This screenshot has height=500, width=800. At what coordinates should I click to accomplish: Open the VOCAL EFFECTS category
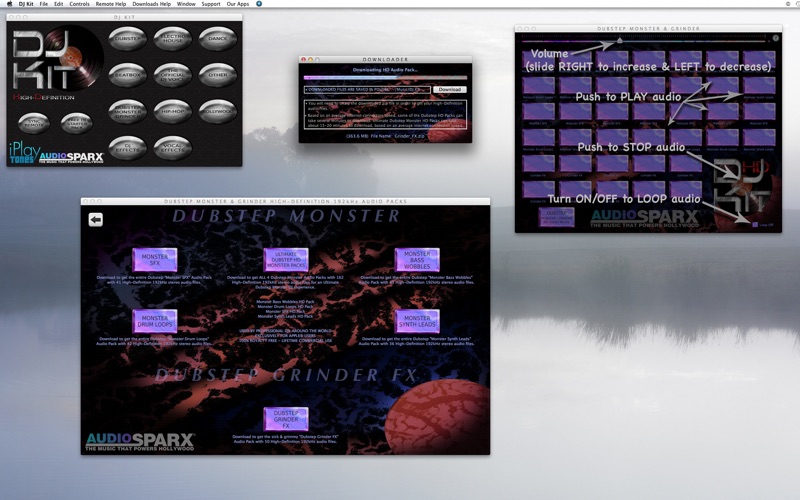tap(172, 148)
